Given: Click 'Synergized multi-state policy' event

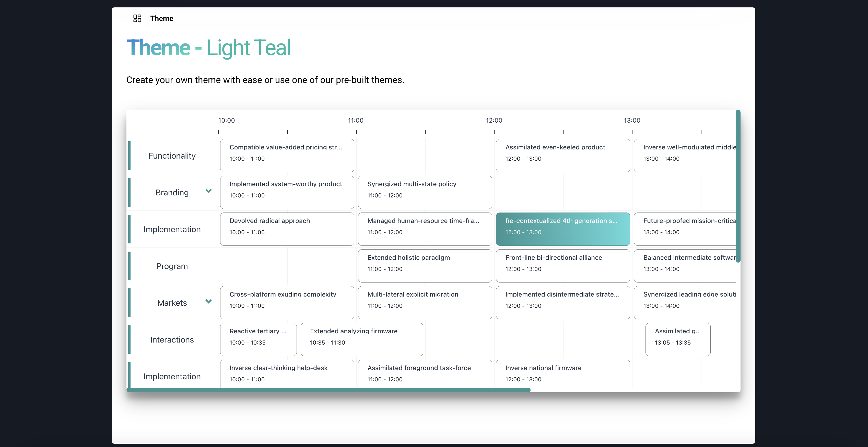Looking at the screenshot, I should pyautogui.click(x=425, y=192).
